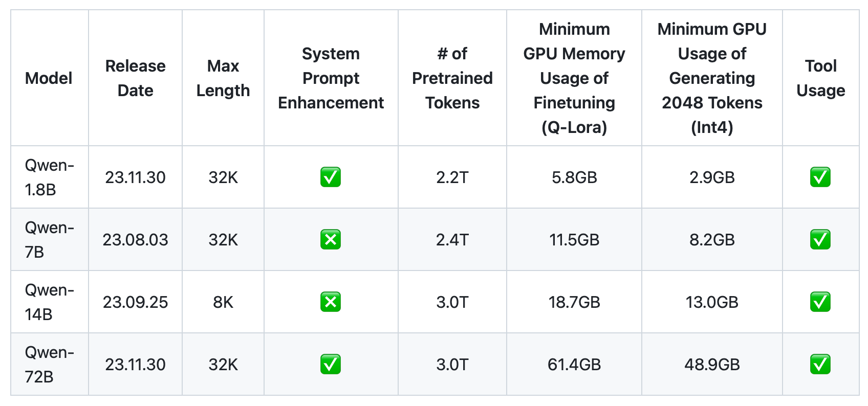Click the 2.2T pretrained tokens cell
The width and height of the screenshot is (868, 406).
452,177
